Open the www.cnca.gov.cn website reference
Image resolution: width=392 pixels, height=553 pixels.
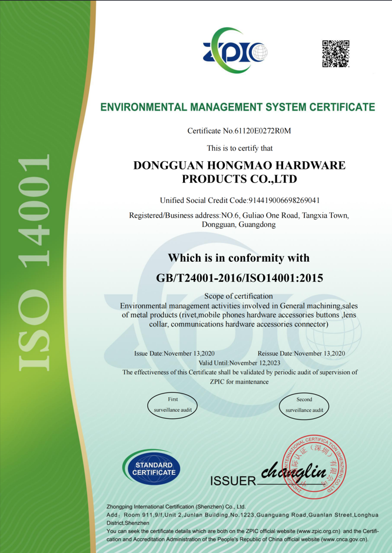(x=344, y=539)
